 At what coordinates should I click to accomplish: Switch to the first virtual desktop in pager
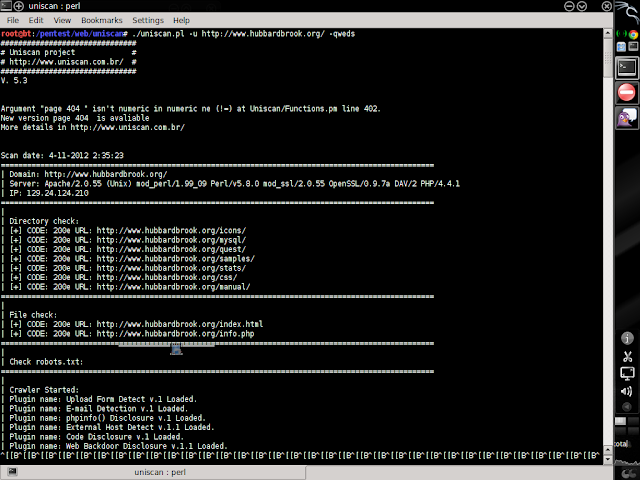click(x=620, y=421)
